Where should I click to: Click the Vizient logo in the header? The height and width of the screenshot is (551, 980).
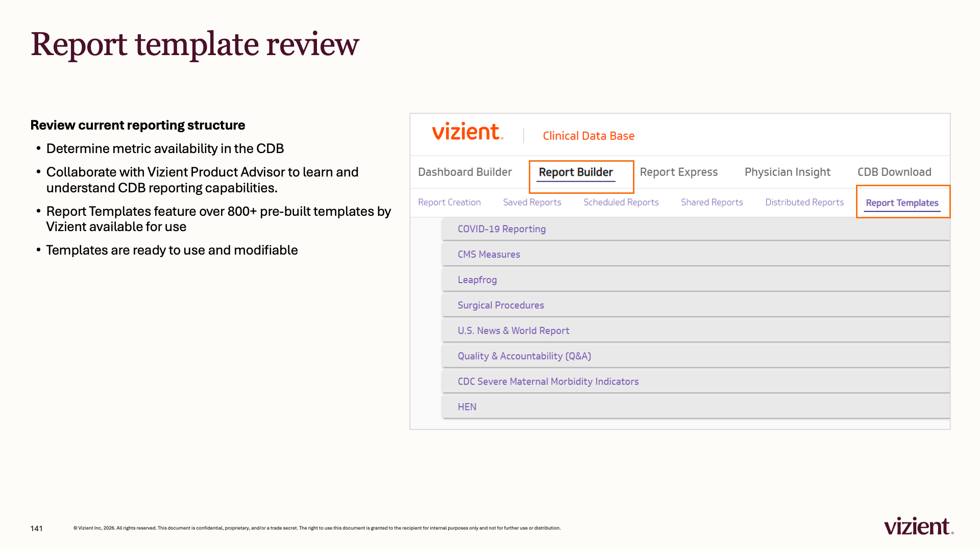[468, 131]
